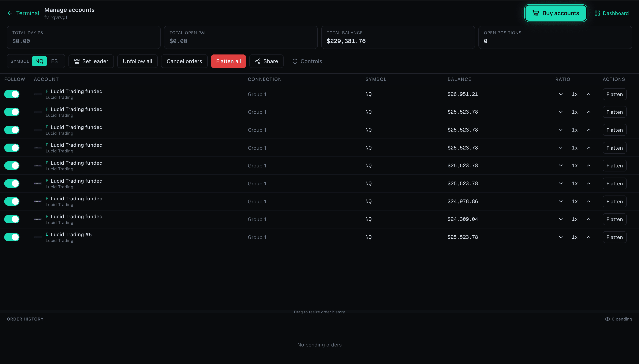This screenshot has width=639, height=364.
Task: Click the Open Positions card
Action: (555, 37)
